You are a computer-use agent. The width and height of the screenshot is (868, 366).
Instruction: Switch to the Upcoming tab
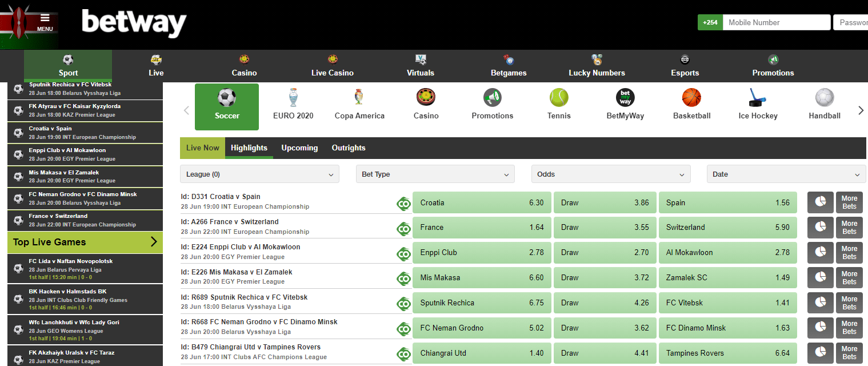click(299, 148)
